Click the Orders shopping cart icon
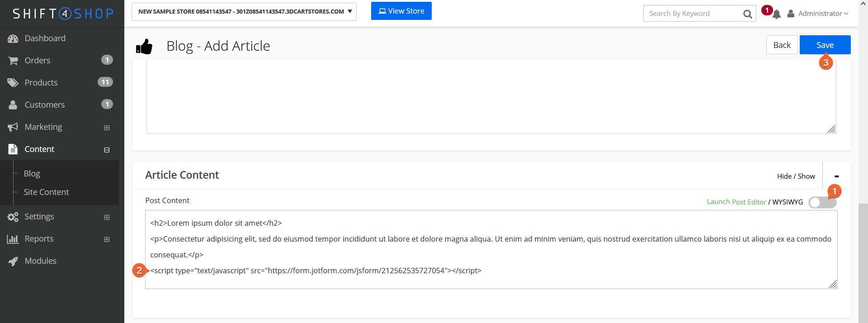 (13, 61)
